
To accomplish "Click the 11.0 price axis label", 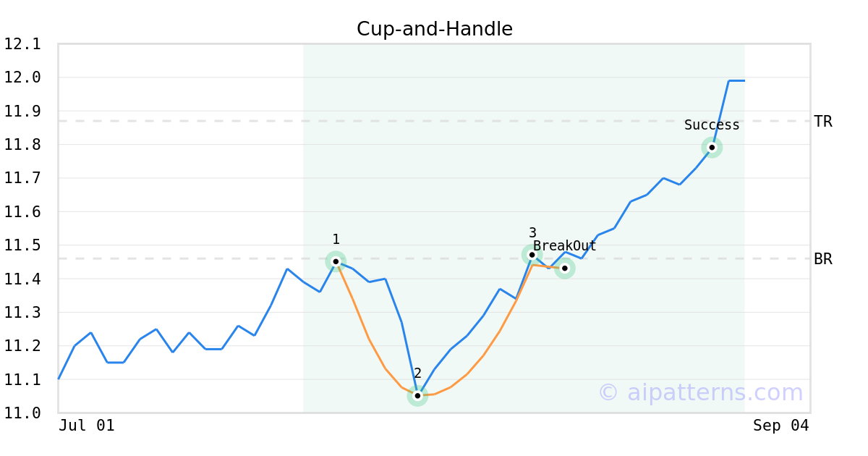I will coord(22,413).
